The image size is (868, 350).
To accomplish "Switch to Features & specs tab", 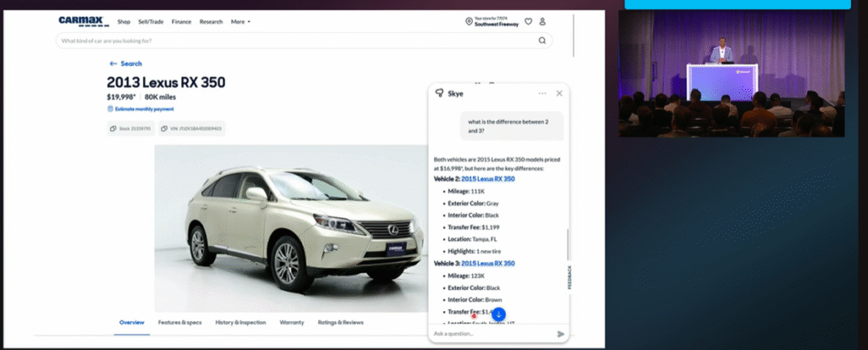I will [x=180, y=322].
